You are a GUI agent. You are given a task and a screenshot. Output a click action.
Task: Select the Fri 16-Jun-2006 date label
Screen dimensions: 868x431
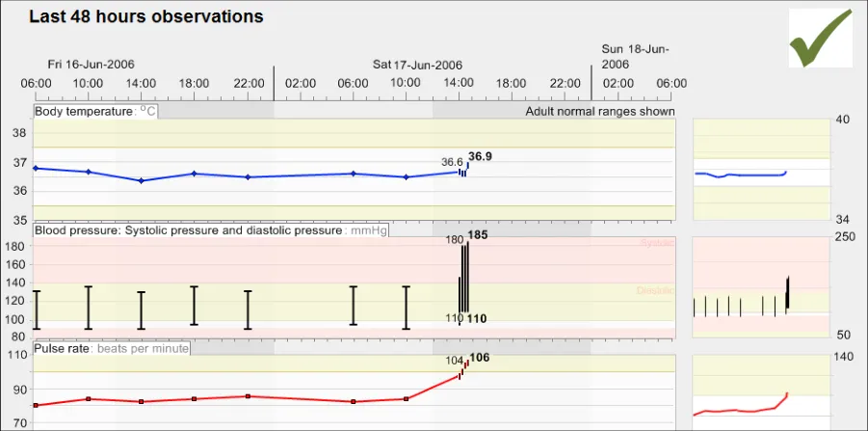(92, 65)
